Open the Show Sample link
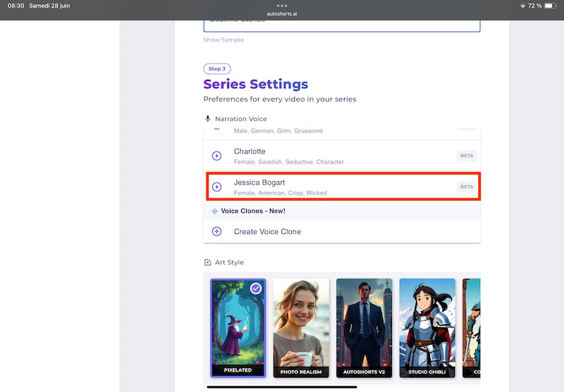The image size is (564, 392). pyautogui.click(x=223, y=40)
